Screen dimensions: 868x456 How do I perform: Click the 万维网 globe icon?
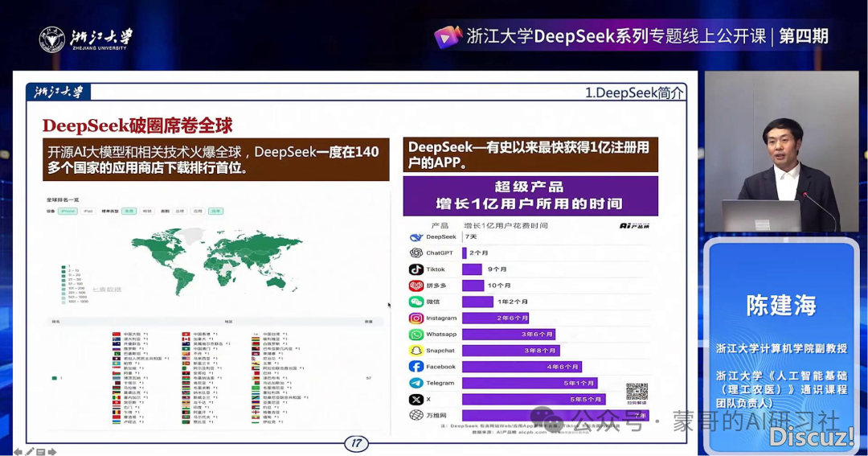[416, 415]
